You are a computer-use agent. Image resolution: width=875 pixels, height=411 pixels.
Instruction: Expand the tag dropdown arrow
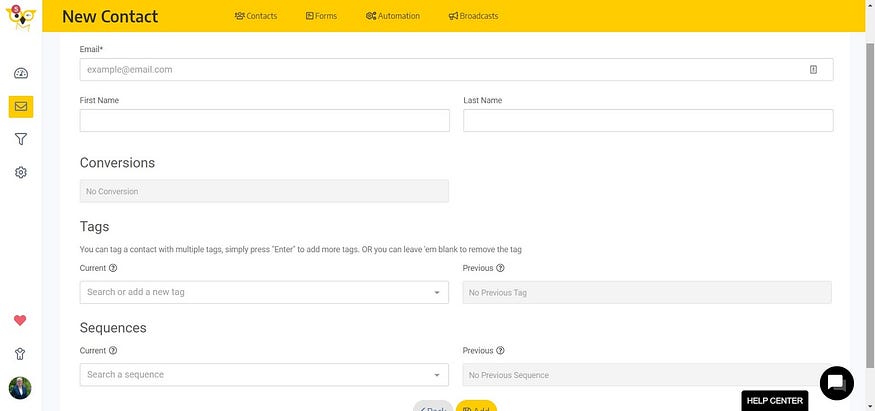tap(437, 293)
